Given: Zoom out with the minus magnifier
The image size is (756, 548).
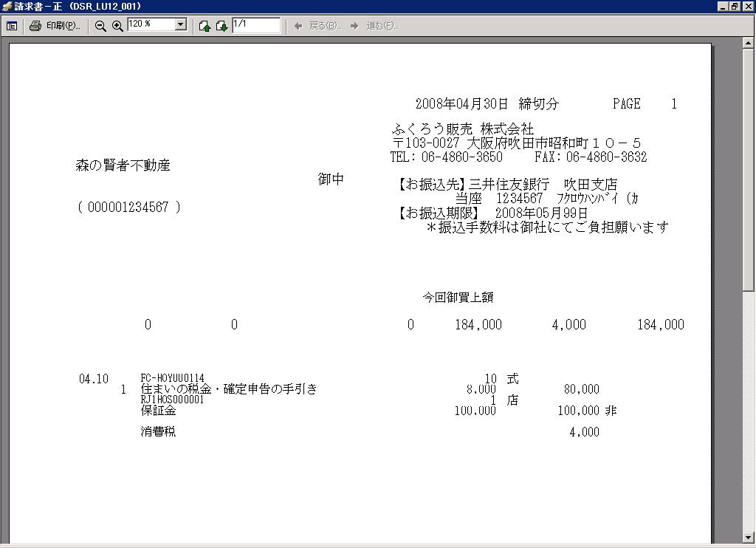Looking at the screenshot, I should (x=100, y=26).
